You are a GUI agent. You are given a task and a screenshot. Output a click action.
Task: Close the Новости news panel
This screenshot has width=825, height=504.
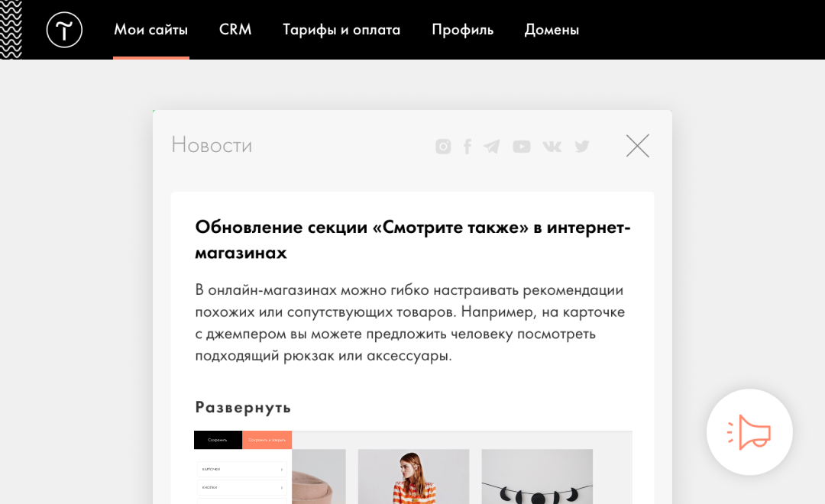tap(638, 146)
